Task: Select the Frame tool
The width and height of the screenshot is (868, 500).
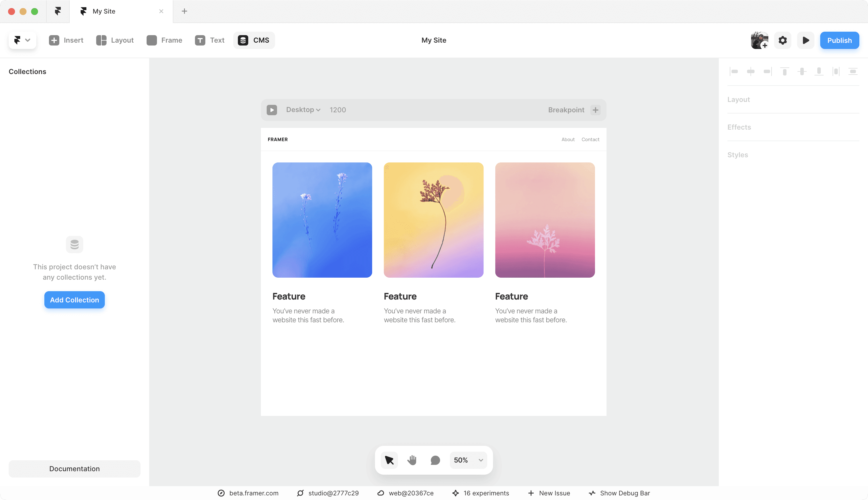Action: coord(164,40)
